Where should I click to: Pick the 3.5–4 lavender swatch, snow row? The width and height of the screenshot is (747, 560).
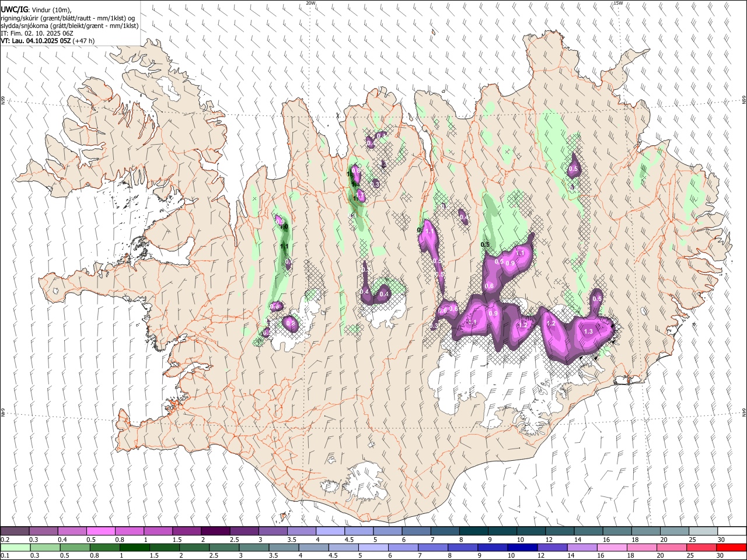click(x=301, y=531)
